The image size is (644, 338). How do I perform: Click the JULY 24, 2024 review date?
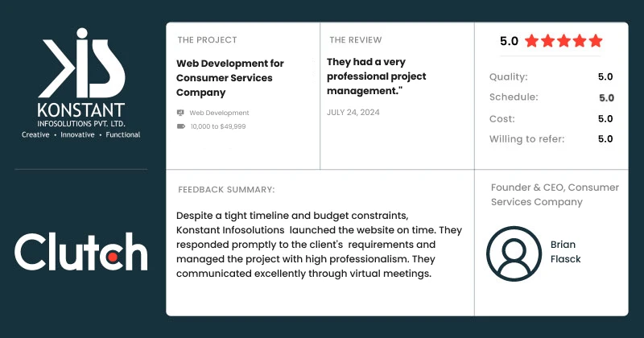(x=353, y=112)
